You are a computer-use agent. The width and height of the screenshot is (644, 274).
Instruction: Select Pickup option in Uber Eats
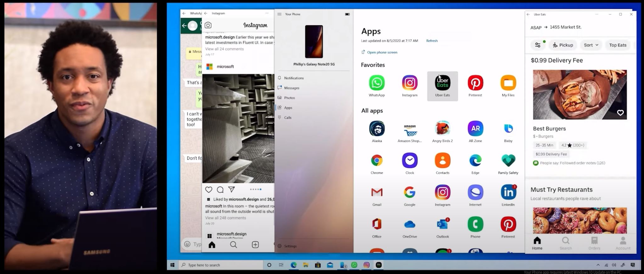coord(563,45)
